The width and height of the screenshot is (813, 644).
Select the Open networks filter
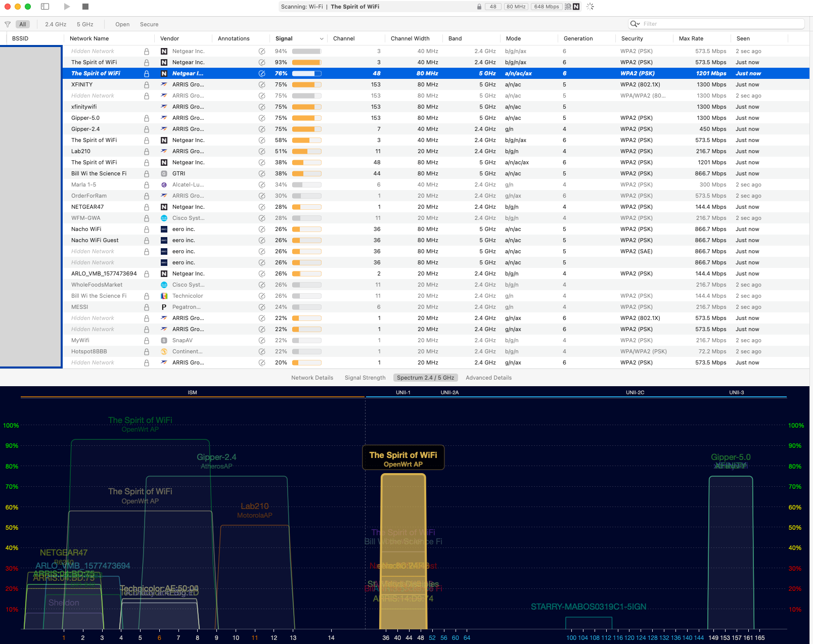point(122,24)
